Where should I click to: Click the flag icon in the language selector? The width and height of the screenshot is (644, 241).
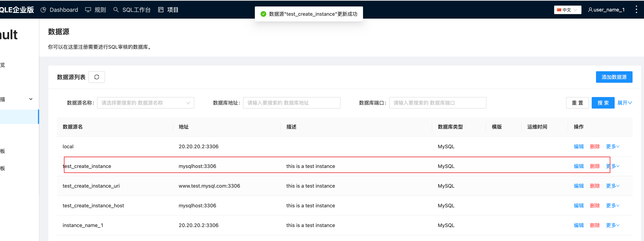pos(559,10)
